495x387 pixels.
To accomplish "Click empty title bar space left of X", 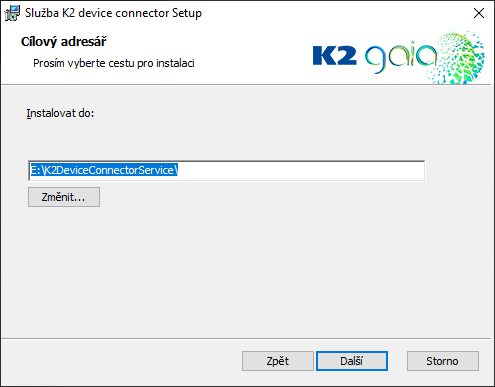I will (x=333, y=13).
